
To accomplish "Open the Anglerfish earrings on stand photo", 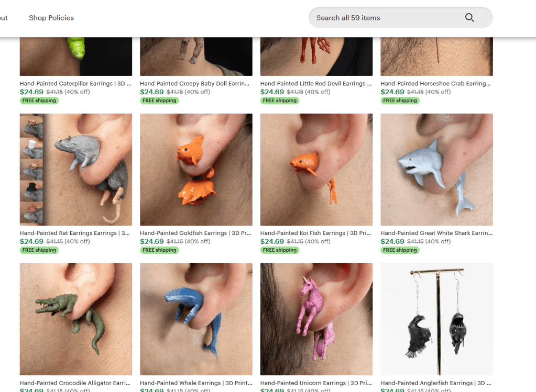I will pyautogui.click(x=436, y=319).
